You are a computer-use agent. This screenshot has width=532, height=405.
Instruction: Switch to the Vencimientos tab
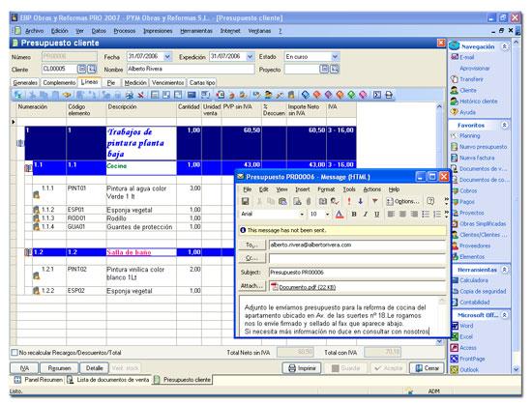(x=168, y=83)
